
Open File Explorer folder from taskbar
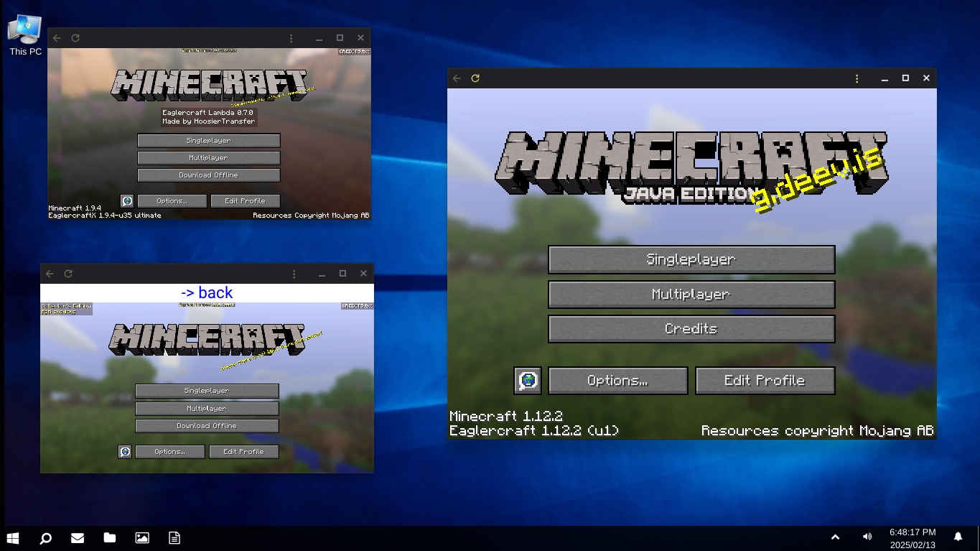tap(110, 537)
